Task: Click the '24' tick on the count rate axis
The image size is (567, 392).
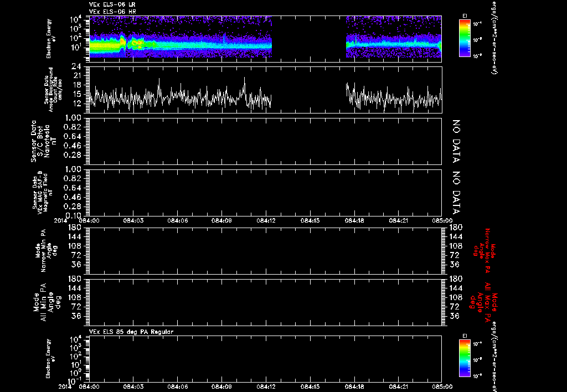Action: [x=77, y=66]
